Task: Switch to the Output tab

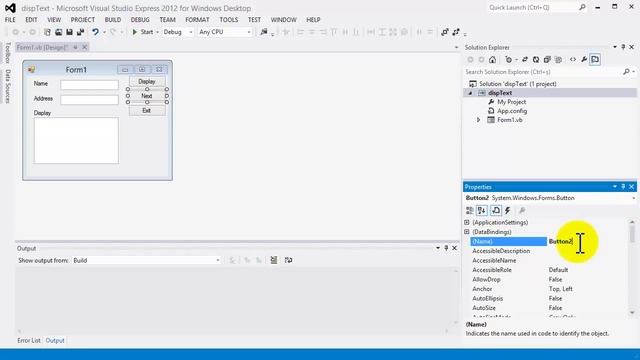Action: point(55,340)
